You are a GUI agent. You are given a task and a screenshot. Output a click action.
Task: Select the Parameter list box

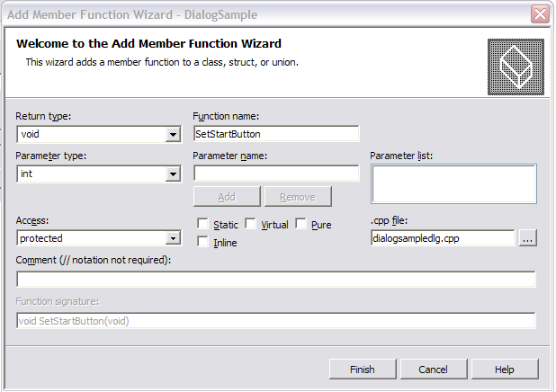pyautogui.click(x=453, y=184)
